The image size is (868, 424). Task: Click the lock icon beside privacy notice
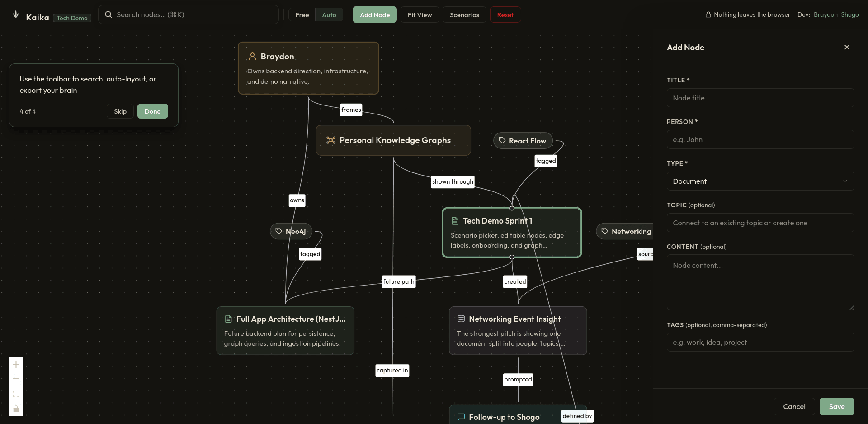pyautogui.click(x=708, y=14)
